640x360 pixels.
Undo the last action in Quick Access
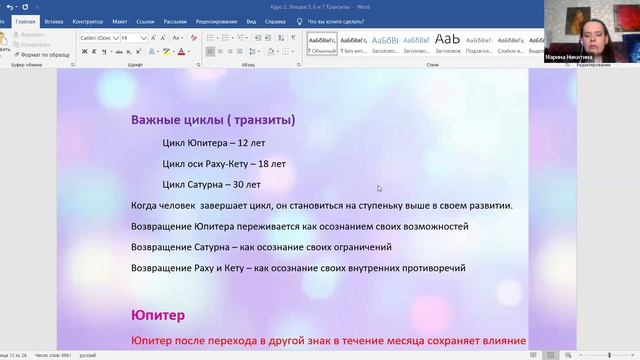point(9,7)
